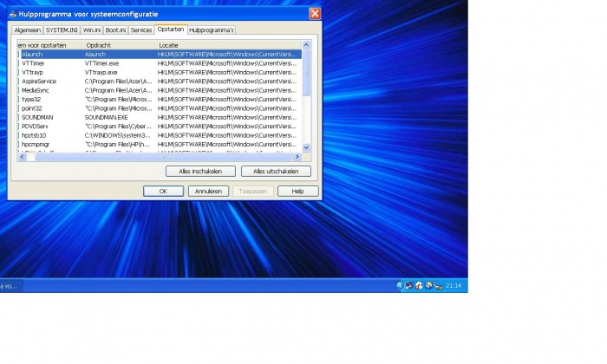The width and height of the screenshot is (607, 364).
Task: Click the VTtrayp.exe command cell
Action: point(101,72)
